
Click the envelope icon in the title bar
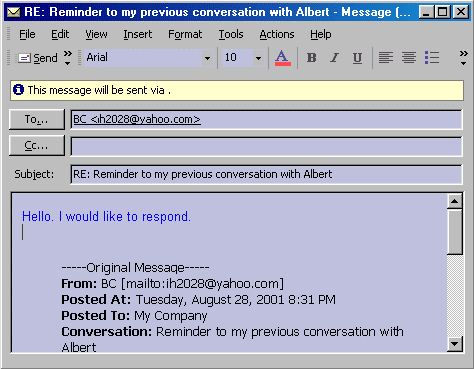(x=14, y=12)
